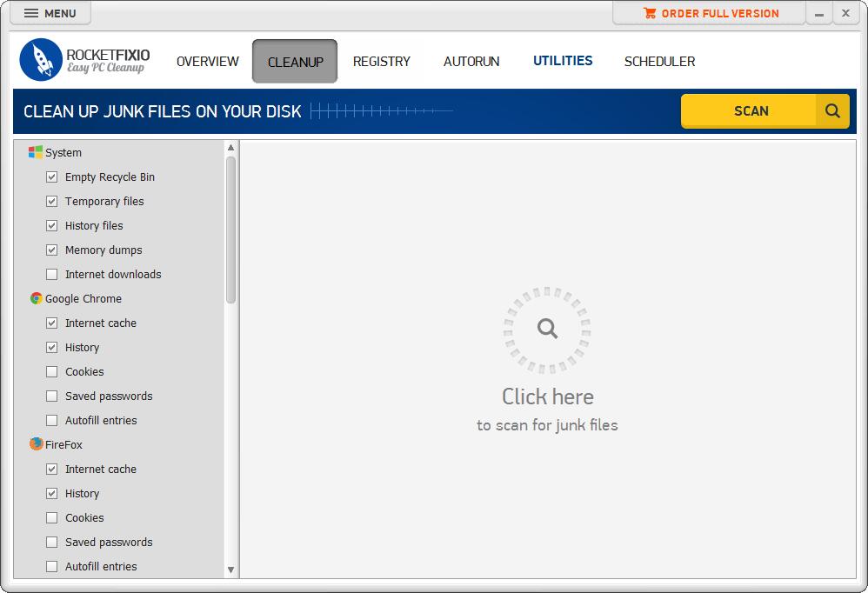The width and height of the screenshot is (868, 593).
Task: Enable Internet downloads checkbox
Action: 51,274
